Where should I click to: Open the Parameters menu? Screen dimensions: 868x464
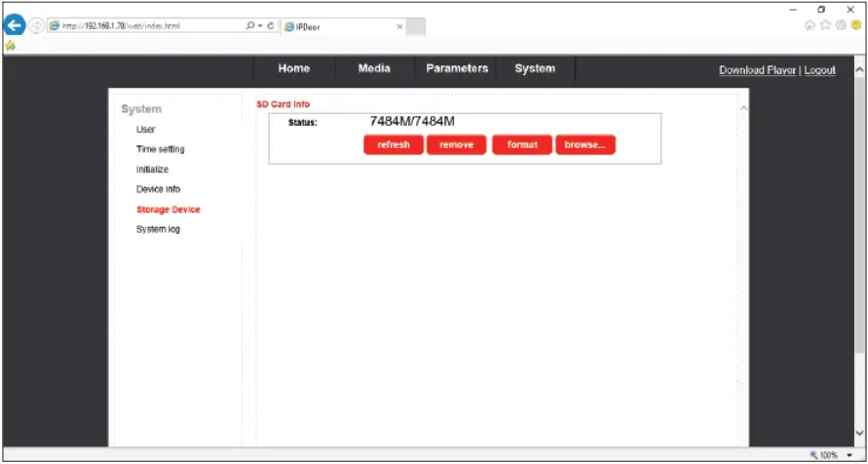click(x=457, y=68)
